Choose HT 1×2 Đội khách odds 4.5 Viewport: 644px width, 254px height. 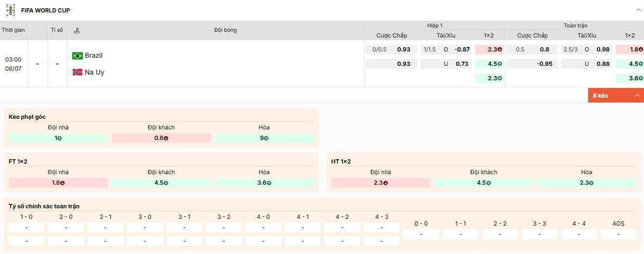click(484, 183)
